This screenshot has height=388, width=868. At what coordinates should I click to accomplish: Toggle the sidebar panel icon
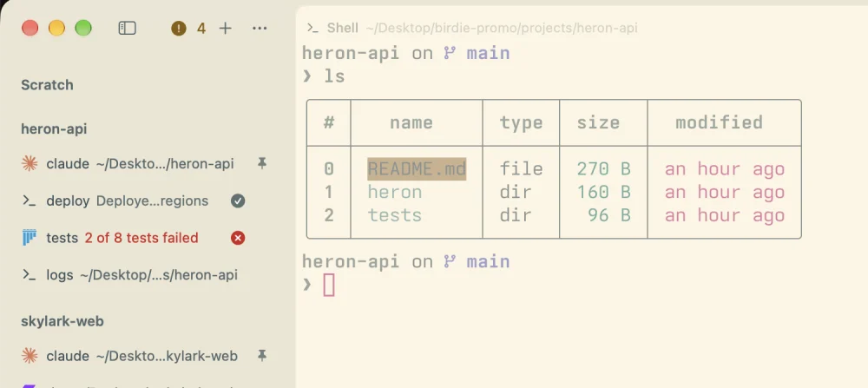(x=128, y=29)
